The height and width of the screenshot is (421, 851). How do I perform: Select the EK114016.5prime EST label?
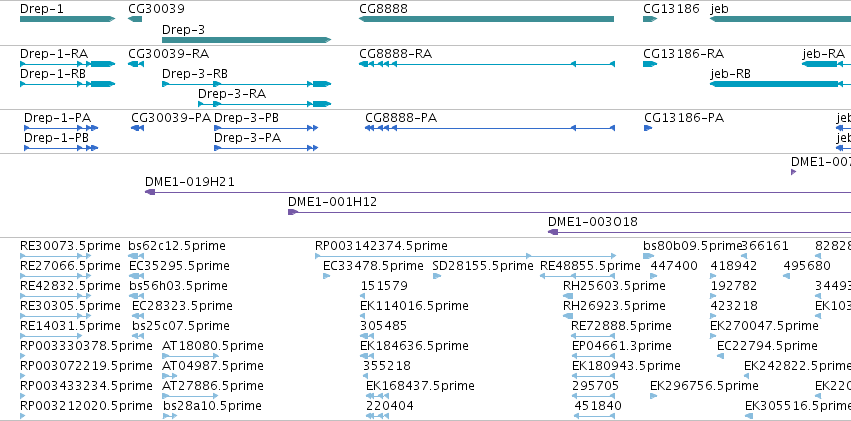coord(414,306)
